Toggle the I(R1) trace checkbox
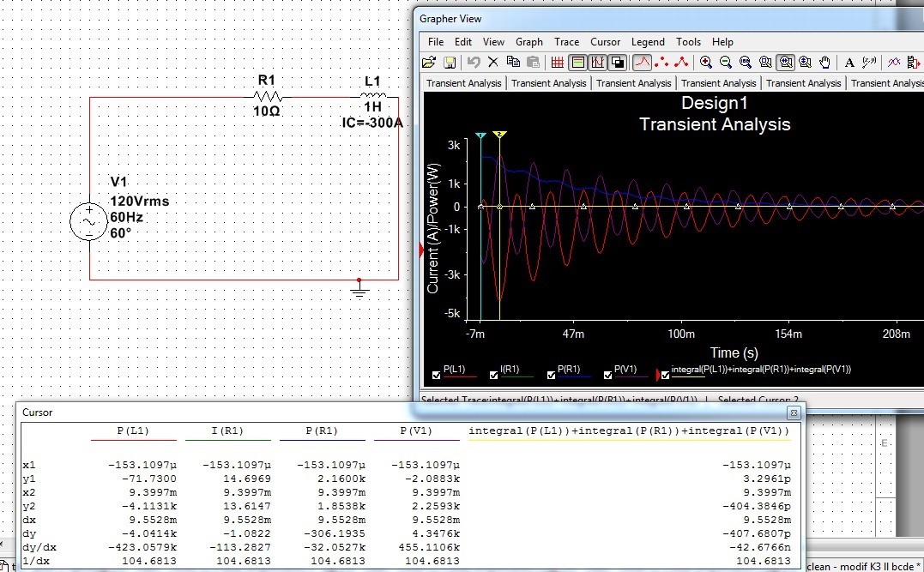This screenshot has height=572, width=924. 493,375
